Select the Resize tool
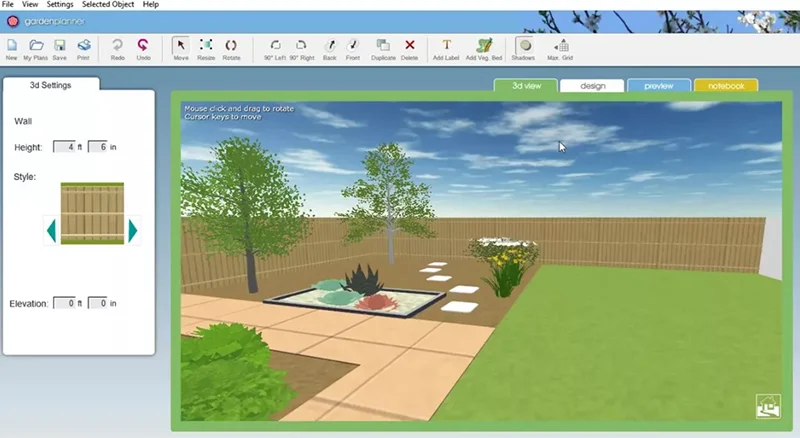This screenshot has height=438, width=800. coord(206,46)
